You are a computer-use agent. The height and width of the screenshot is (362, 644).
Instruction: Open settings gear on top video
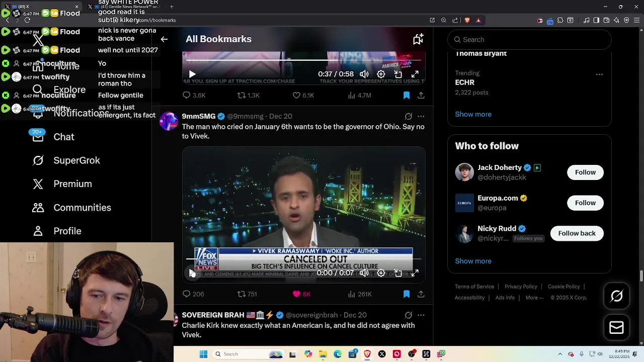[x=381, y=74]
